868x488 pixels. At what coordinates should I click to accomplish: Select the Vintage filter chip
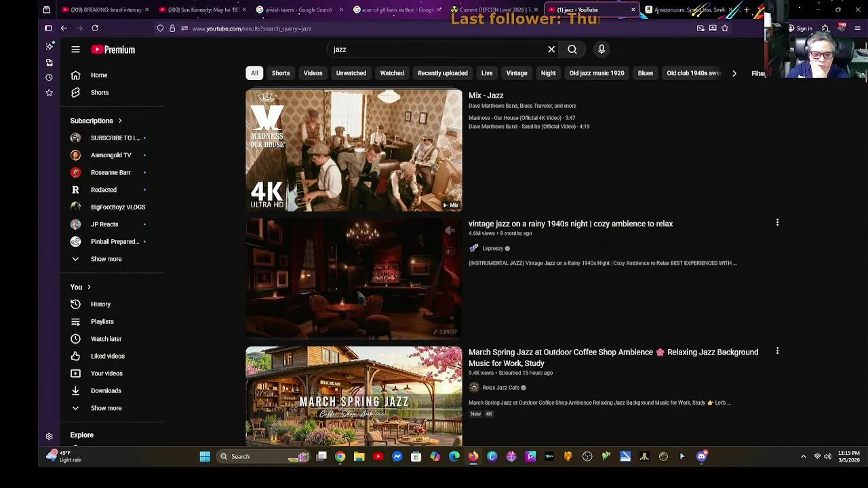click(517, 73)
